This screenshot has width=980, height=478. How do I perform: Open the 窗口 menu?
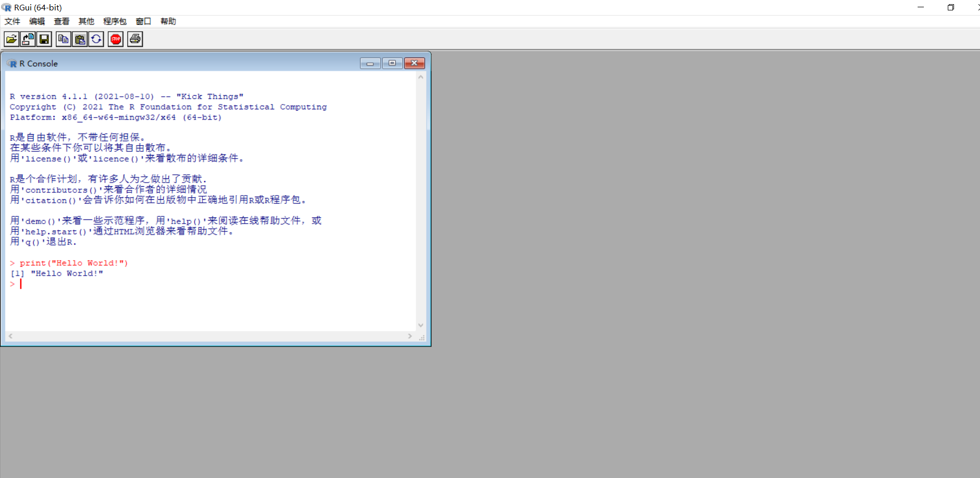[143, 21]
